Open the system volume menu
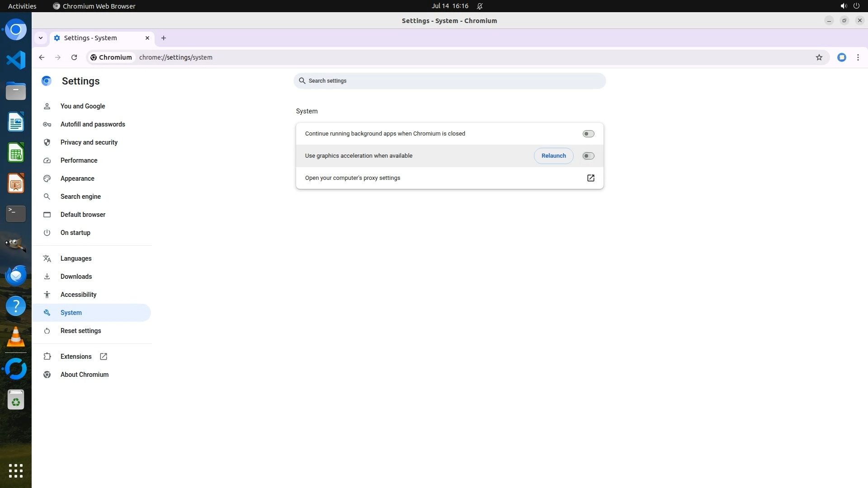This screenshot has height=488, width=868. coord(843,6)
